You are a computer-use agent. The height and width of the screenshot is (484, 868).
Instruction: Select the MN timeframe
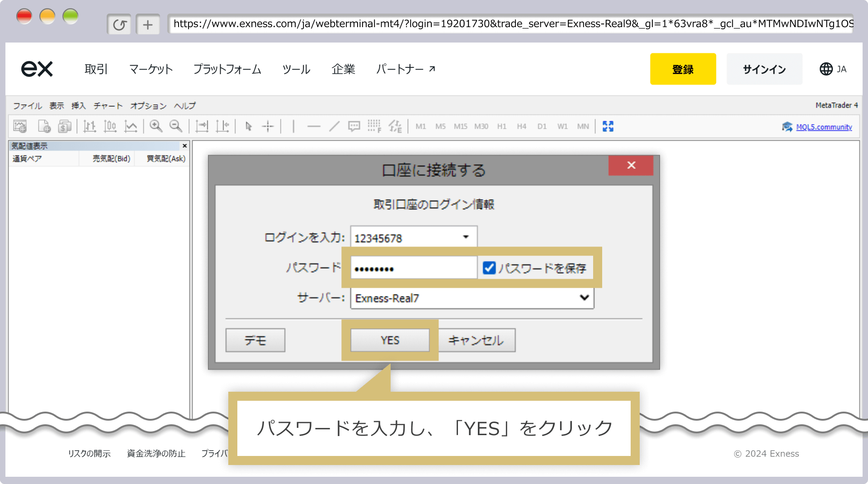click(583, 127)
